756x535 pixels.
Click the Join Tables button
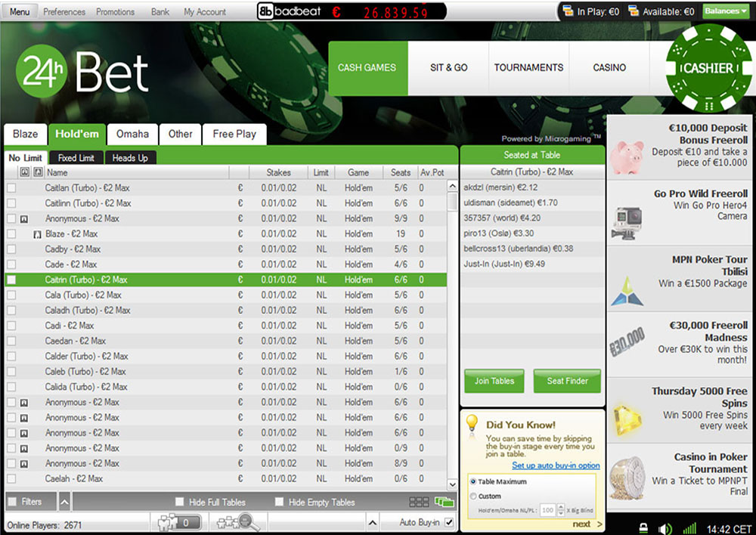(x=494, y=382)
